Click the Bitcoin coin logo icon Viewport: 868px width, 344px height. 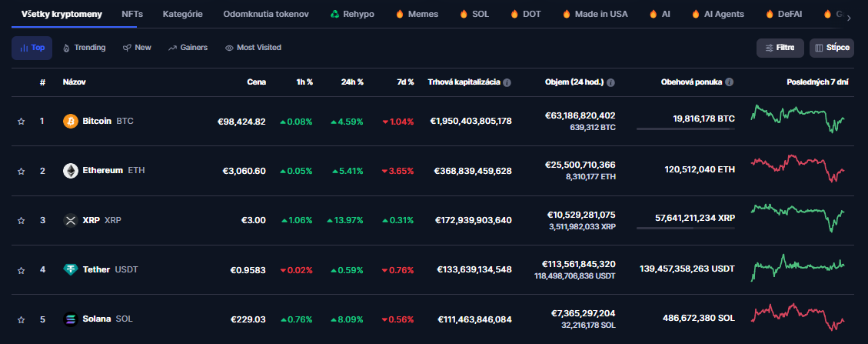point(71,122)
